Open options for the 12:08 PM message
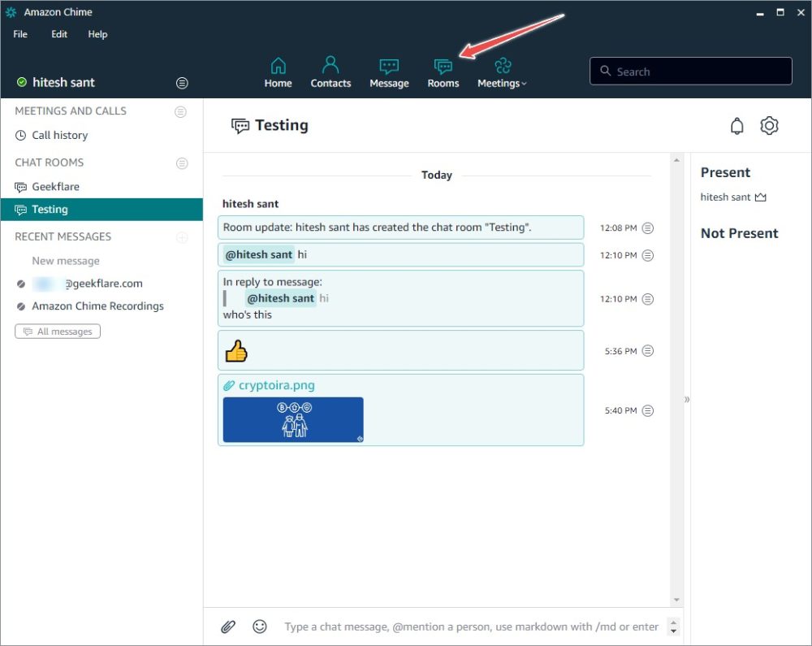812x646 pixels. 647,228
